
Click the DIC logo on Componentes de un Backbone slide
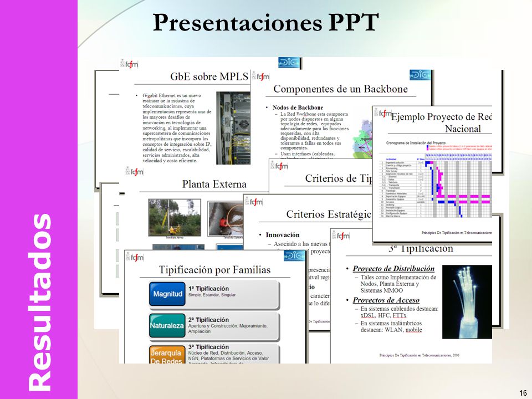coord(420,75)
